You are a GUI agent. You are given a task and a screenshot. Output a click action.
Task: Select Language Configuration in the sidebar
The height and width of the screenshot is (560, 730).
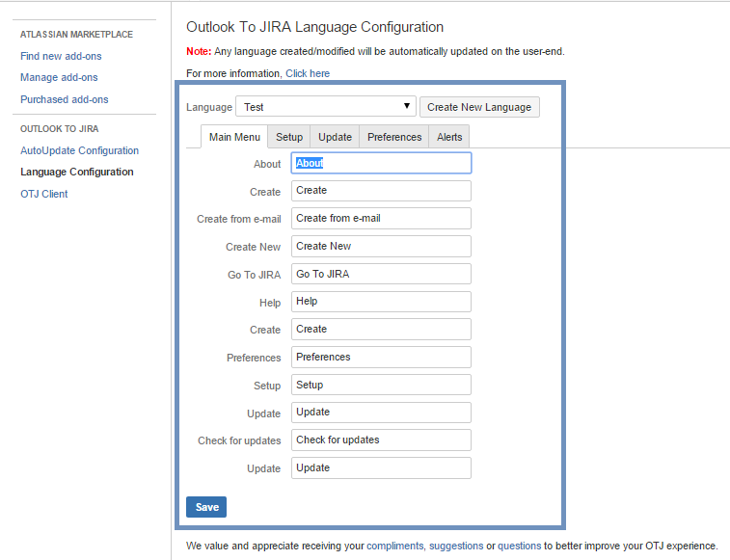tap(77, 172)
